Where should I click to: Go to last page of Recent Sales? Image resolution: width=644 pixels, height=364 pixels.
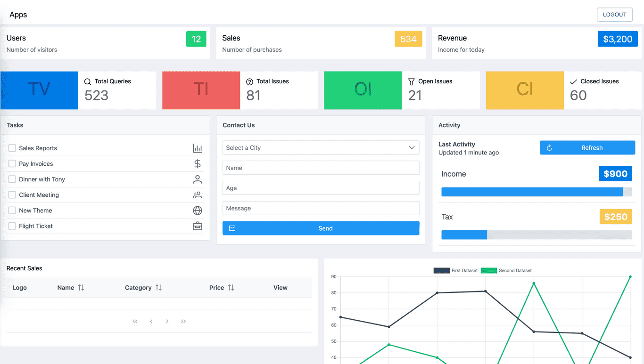pos(183,321)
